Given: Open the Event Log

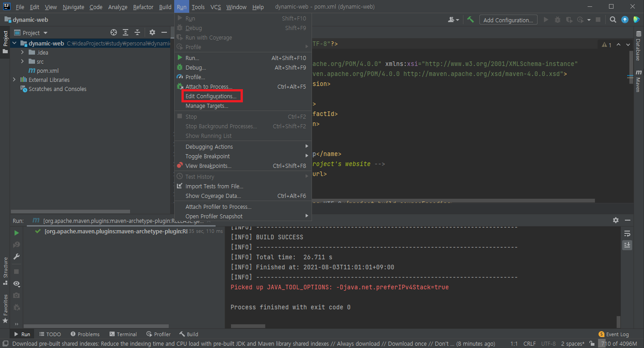Looking at the screenshot, I should click(x=614, y=334).
